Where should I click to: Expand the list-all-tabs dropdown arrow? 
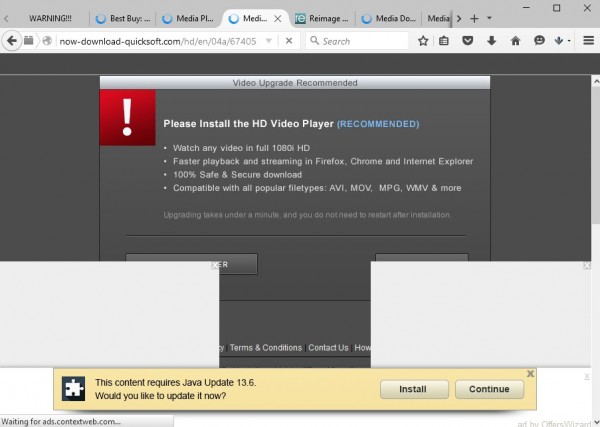point(490,18)
